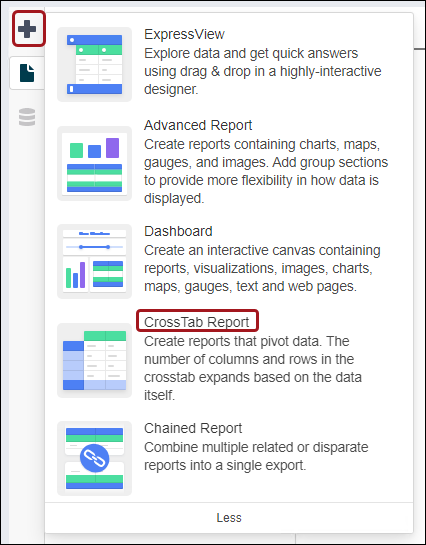Click the chain link circle in Chained Report icon
The image size is (426, 545).
[95, 458]
